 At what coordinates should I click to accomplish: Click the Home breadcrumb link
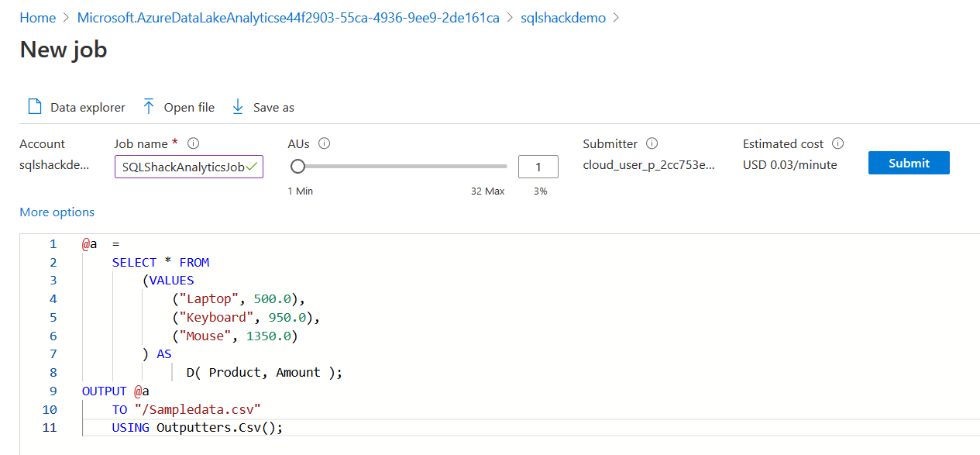click(x=37, y=18)
